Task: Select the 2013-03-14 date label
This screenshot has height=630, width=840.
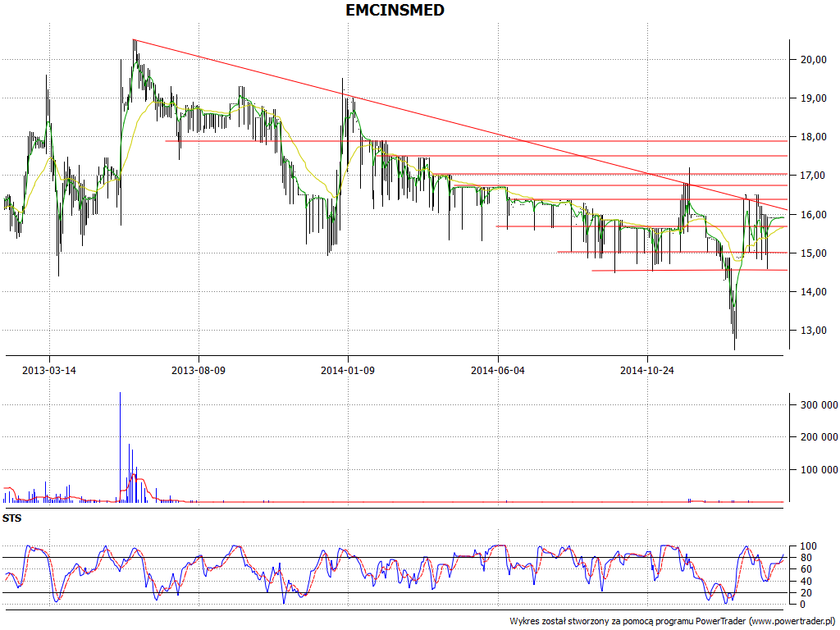Action: point(48,370)
